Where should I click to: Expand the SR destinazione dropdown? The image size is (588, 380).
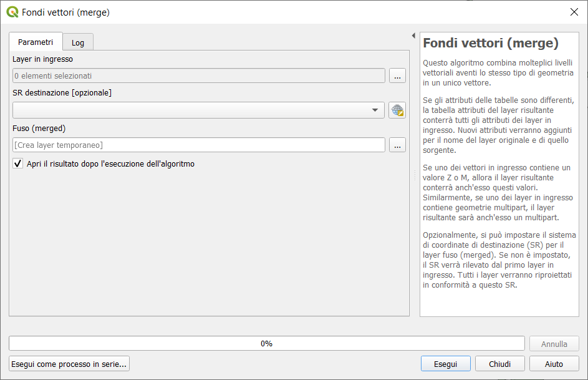[375, 110]
